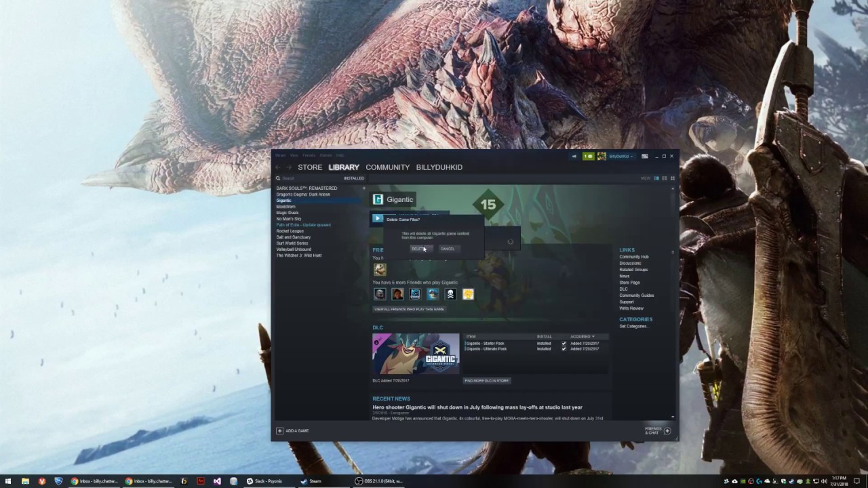Screen dimensions: 868x488
Task: Click Find More DLC in Store
Action: tap(487, 381)
